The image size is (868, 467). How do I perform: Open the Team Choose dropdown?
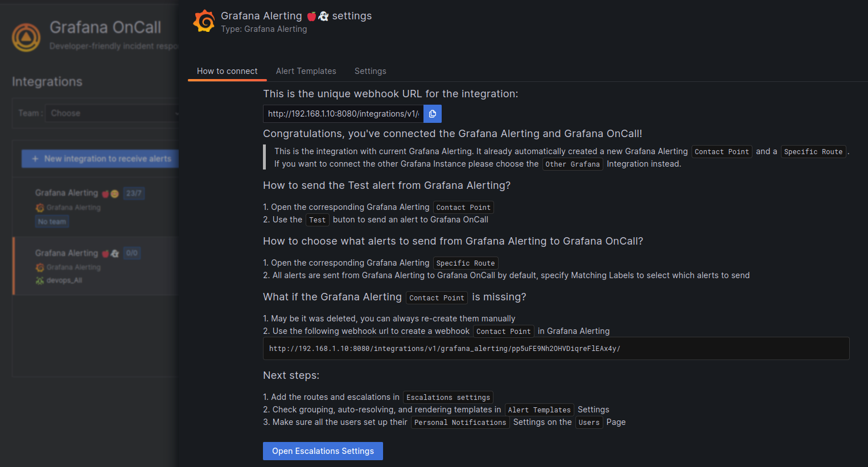[112, 113]
